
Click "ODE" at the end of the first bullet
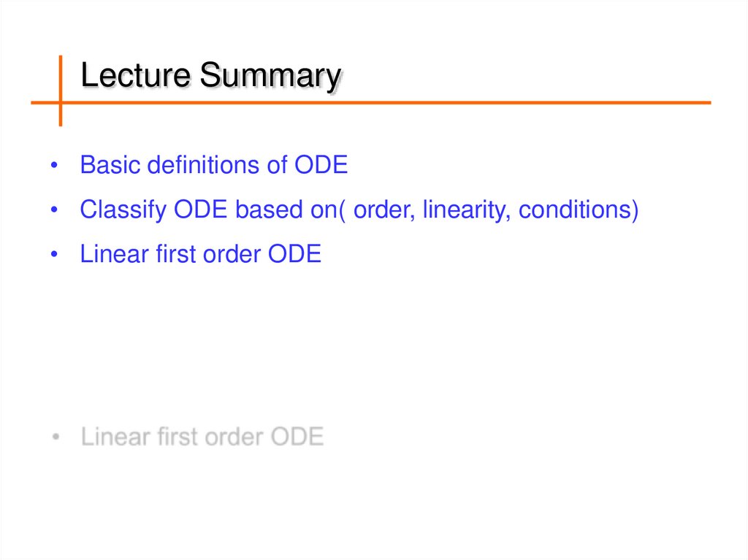tap(321, 166)
